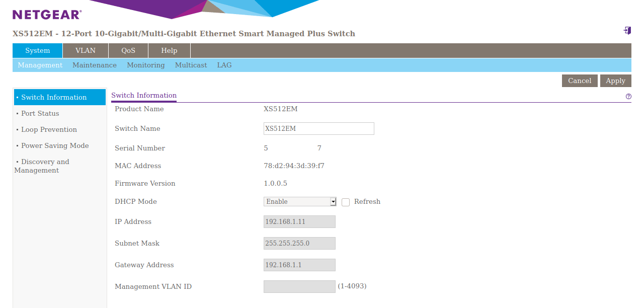Click the Switch Name text field
The height and width of the screenshot is (308, 644).
[x=319, y=129]
